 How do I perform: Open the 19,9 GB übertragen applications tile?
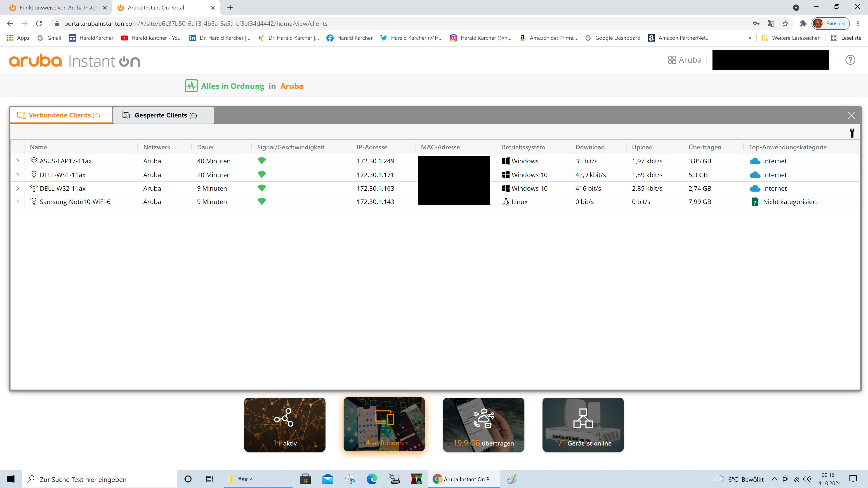coord(483,424)
